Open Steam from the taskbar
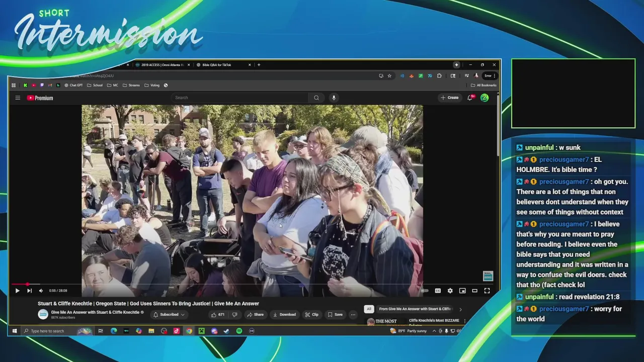This screenshot has height=362, width=644. tap(226, 331)
